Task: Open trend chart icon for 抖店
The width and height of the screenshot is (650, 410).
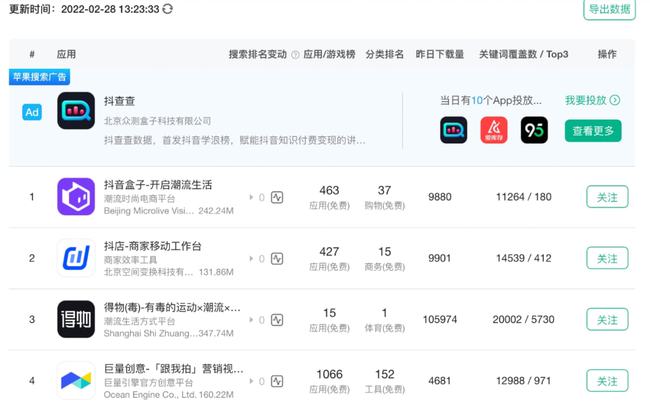Action: [x=277, y=259]
